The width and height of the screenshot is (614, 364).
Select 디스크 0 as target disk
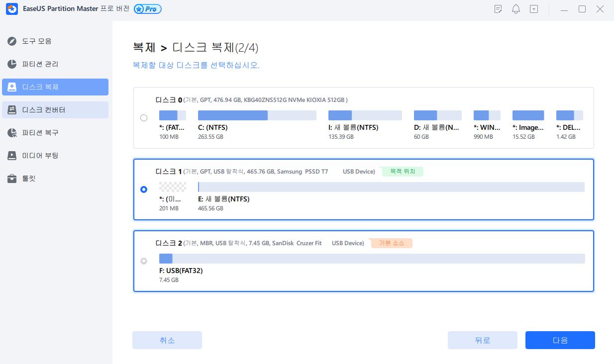[x=144, y=118]
